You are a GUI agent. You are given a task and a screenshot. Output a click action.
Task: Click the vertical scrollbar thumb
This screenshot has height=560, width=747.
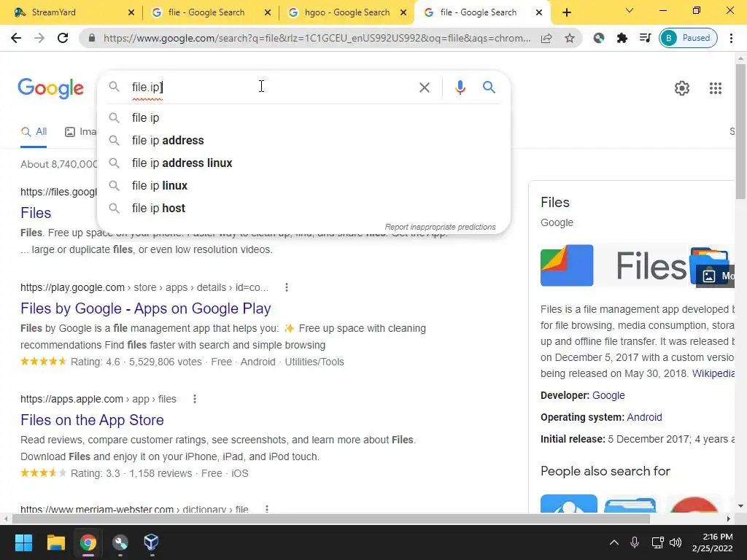(740, 131)
